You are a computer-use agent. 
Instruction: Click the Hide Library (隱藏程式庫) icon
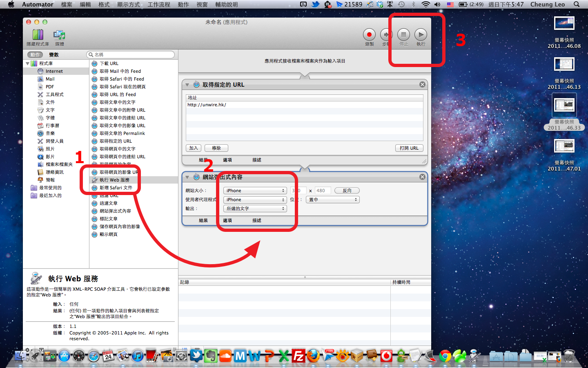pyautogui.click(x=38, y=35)
